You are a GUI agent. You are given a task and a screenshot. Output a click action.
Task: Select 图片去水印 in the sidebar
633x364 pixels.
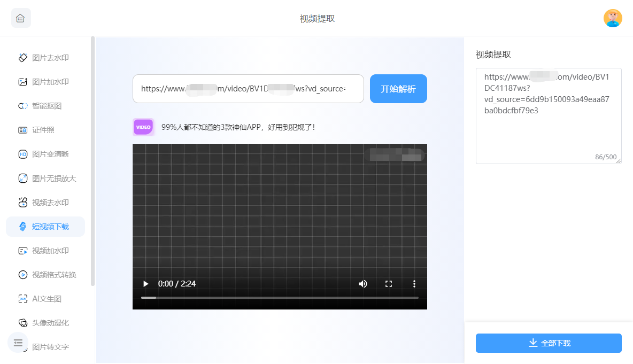[x=50, y=58]
